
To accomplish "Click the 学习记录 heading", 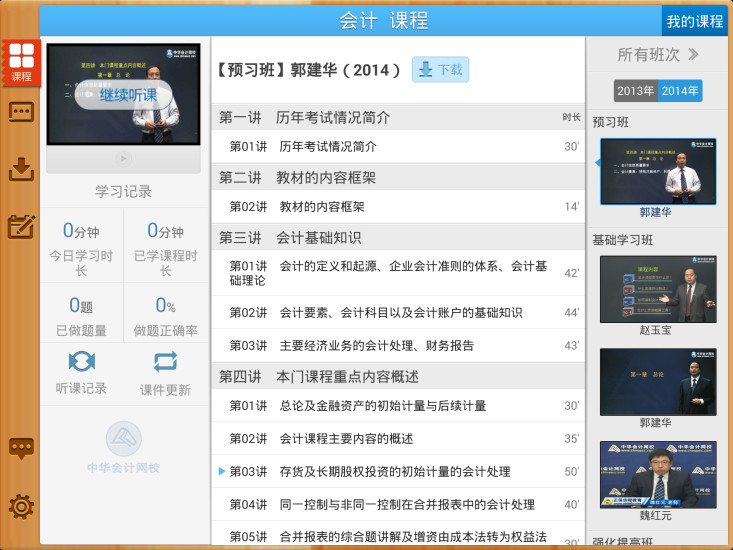I will coord(123,191).
